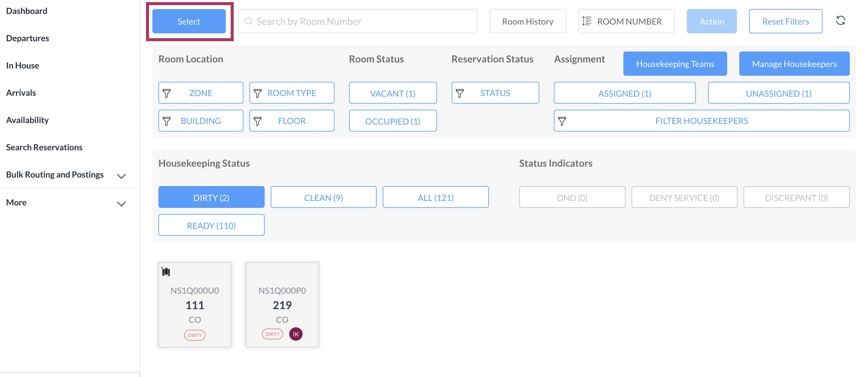Click the sort icon beside ROOM NUMBER
The height and width of the screenshot is (377, 868).
pos(587,21)
